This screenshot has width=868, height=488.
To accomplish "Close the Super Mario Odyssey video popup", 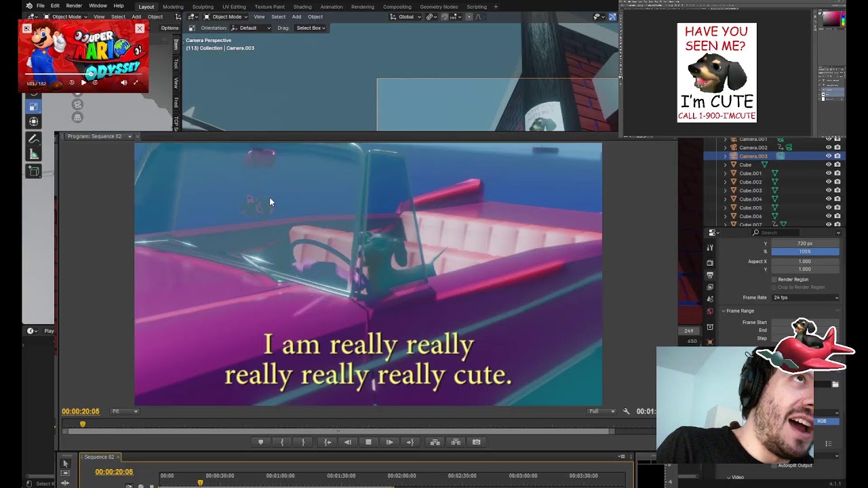I will coord(140,28).
